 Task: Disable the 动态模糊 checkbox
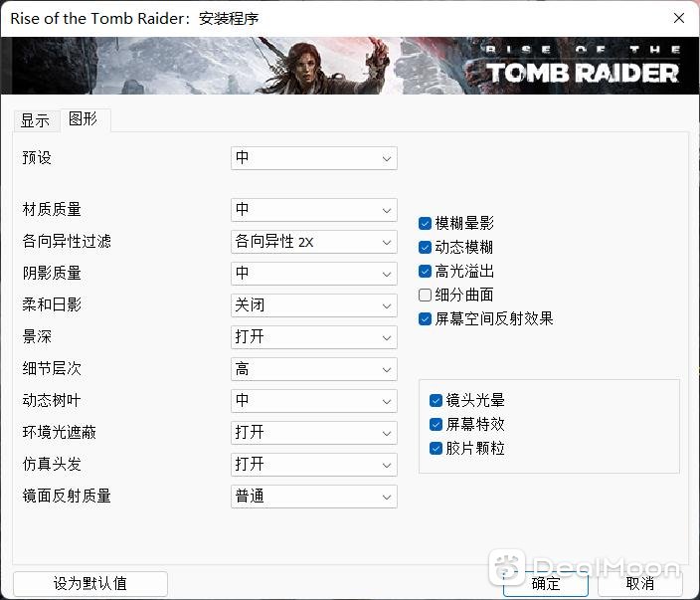(425, 247)
